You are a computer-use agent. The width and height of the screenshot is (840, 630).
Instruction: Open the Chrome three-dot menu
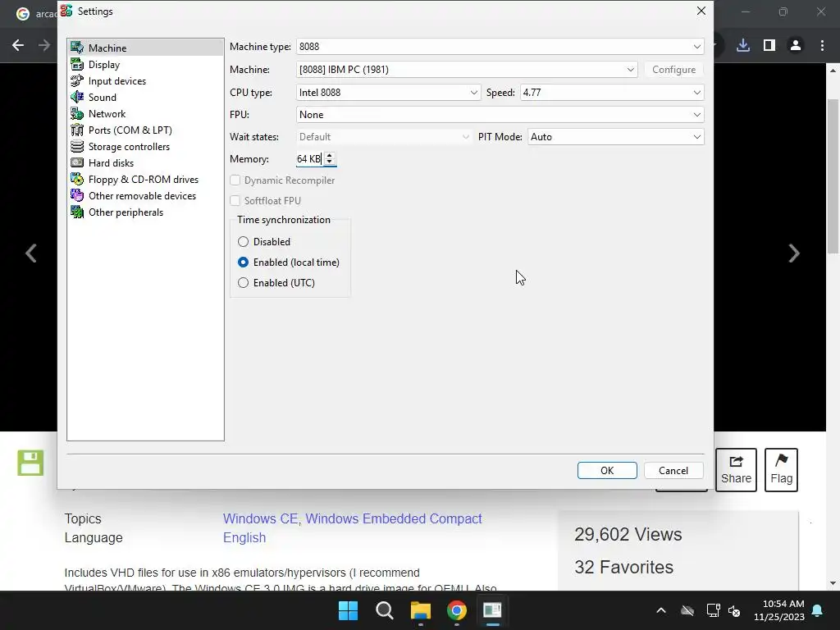822,45
